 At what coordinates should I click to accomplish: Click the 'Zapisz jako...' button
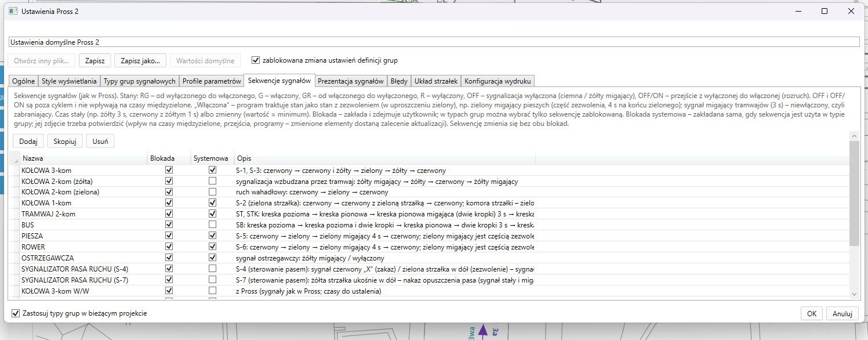[141, 60]
